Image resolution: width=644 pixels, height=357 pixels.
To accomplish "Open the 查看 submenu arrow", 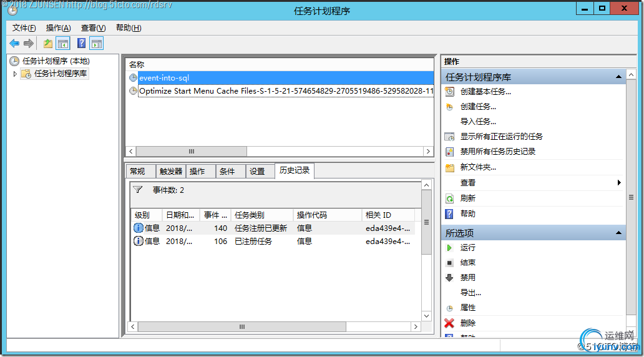I will (x=619, y=182).
